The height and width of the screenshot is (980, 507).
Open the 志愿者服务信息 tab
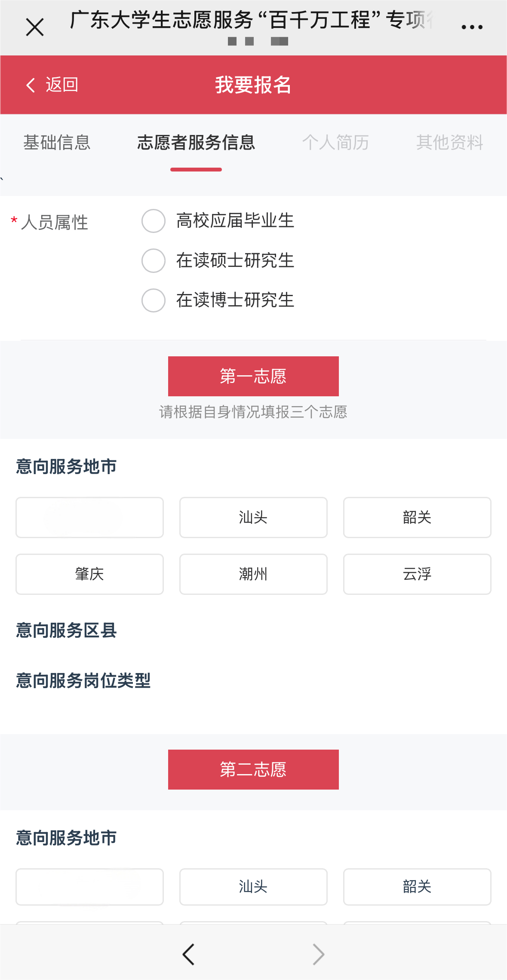pyautogui.click(x=196, y=142)
